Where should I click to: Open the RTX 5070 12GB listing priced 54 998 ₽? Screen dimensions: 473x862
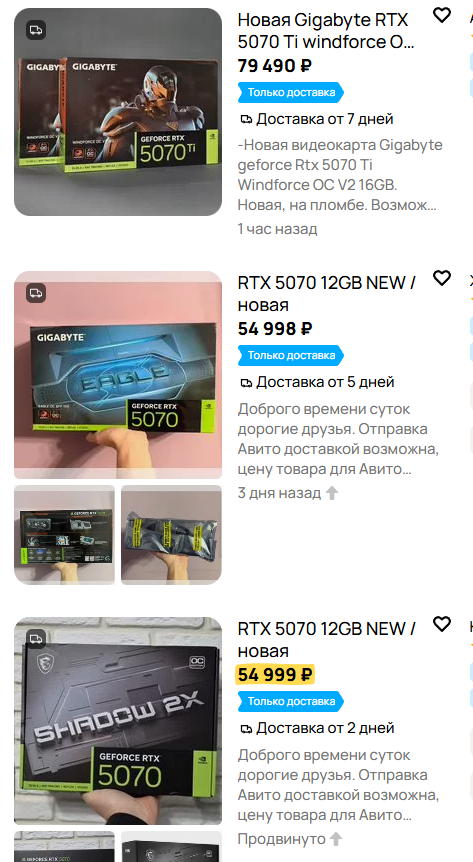327,294
